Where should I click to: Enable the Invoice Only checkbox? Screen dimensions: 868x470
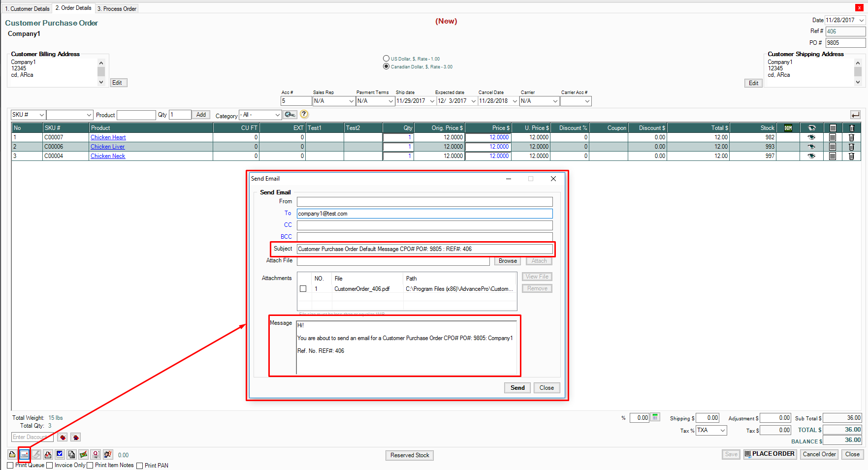[50, 465]
